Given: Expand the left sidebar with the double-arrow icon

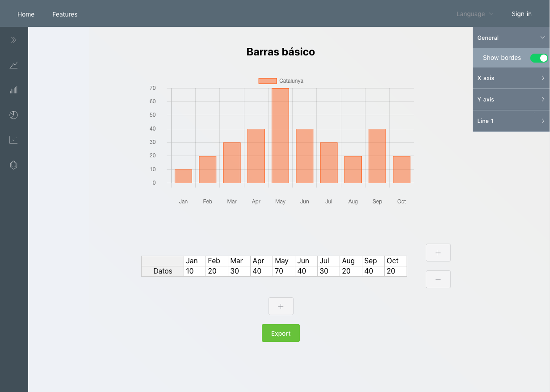Looking at the screenshot, I should pyautogui.click(x=13, y=40).
